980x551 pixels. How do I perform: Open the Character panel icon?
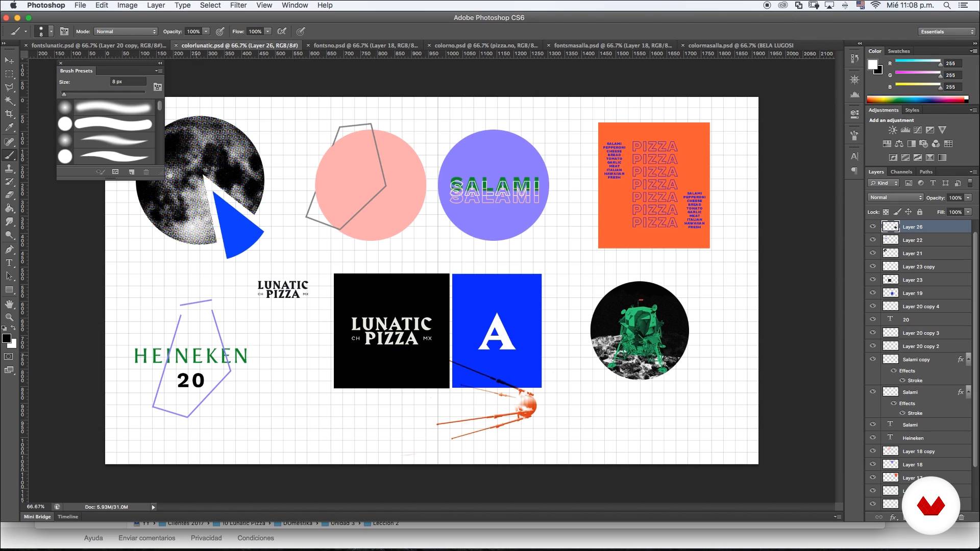[855, 156]
